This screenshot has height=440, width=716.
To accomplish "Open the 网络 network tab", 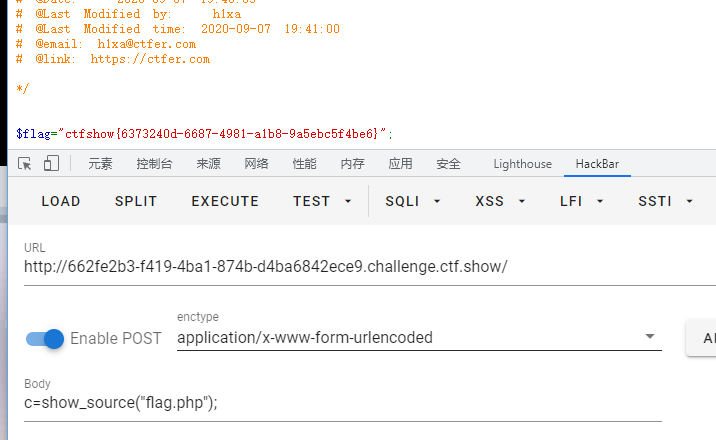I will (x=256, y=164).
